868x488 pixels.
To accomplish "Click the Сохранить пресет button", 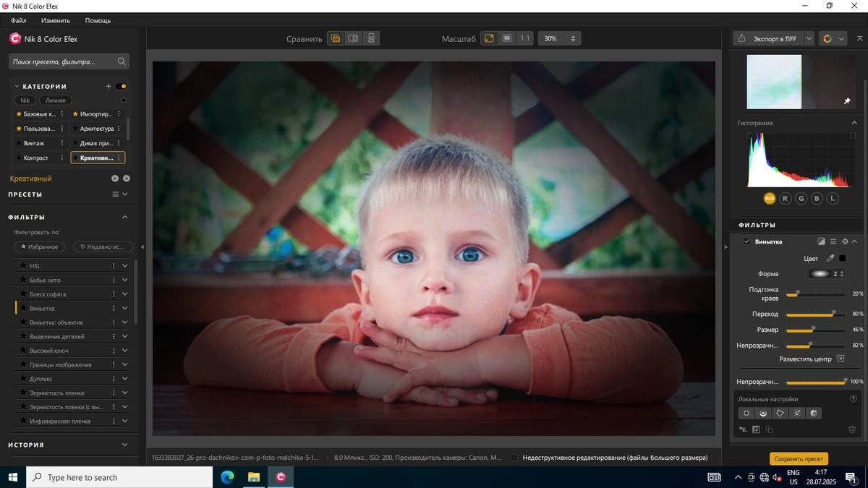I will pos(799,458).
